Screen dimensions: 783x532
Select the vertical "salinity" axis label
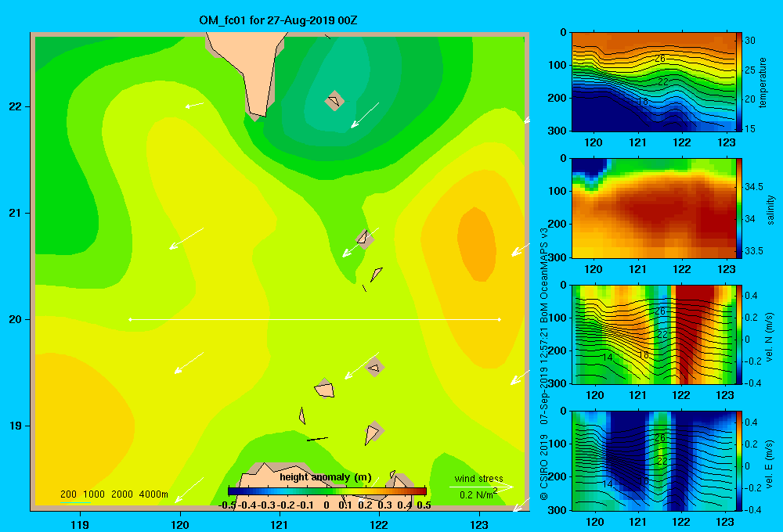771,210
